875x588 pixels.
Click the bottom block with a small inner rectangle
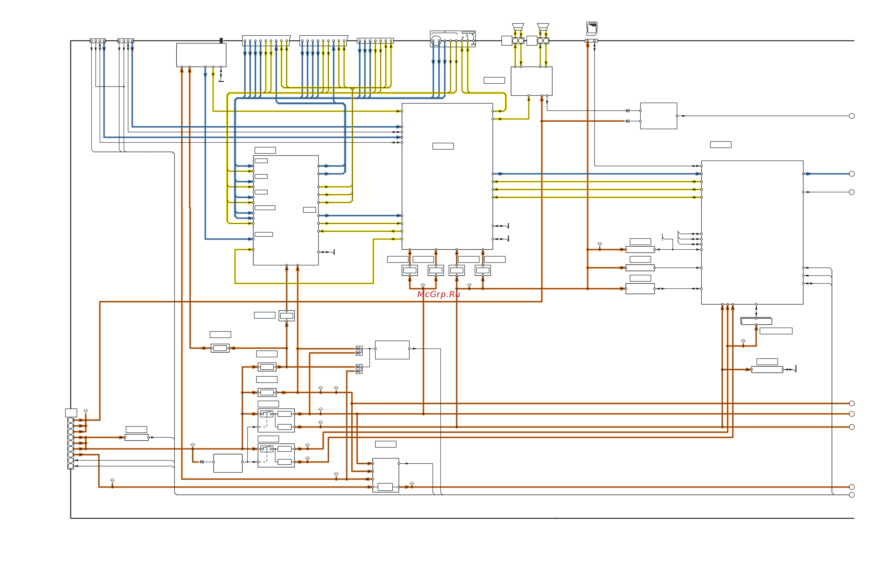385,475
